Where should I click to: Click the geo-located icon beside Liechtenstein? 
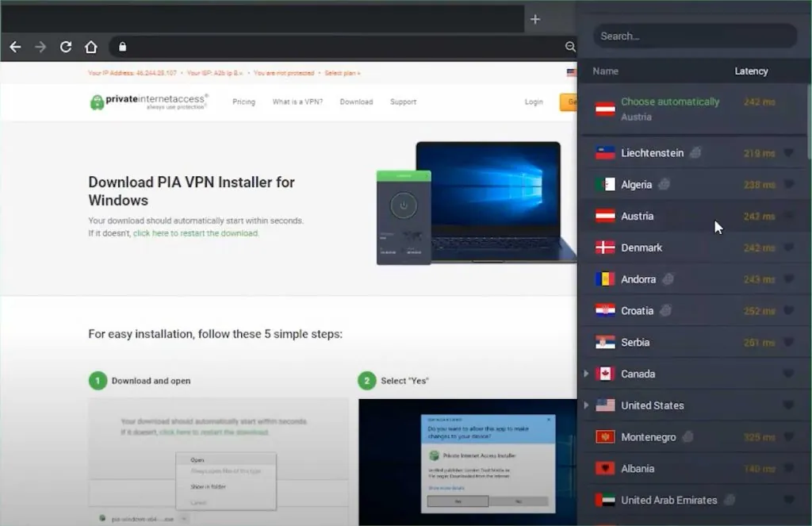pyautogui.click(x=695, y=152)
